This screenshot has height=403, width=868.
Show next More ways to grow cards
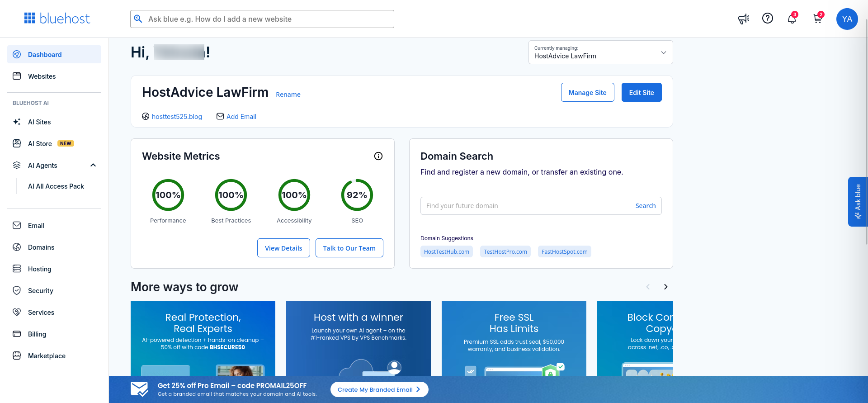[665, 287]
